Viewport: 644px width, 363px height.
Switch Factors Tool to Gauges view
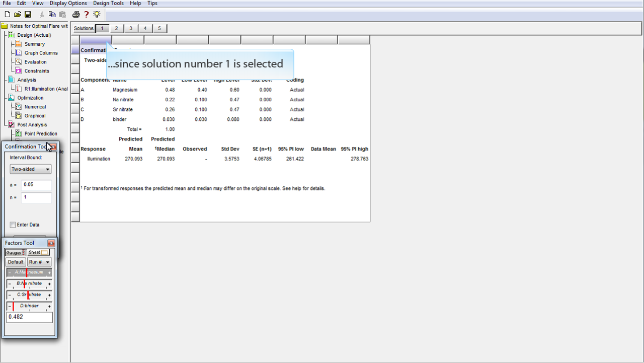pos(16,252)
